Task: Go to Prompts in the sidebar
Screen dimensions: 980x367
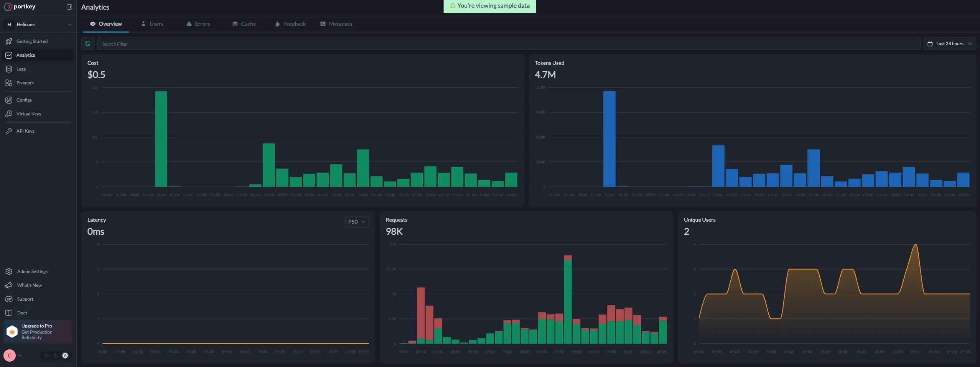Action: point(25,83)
